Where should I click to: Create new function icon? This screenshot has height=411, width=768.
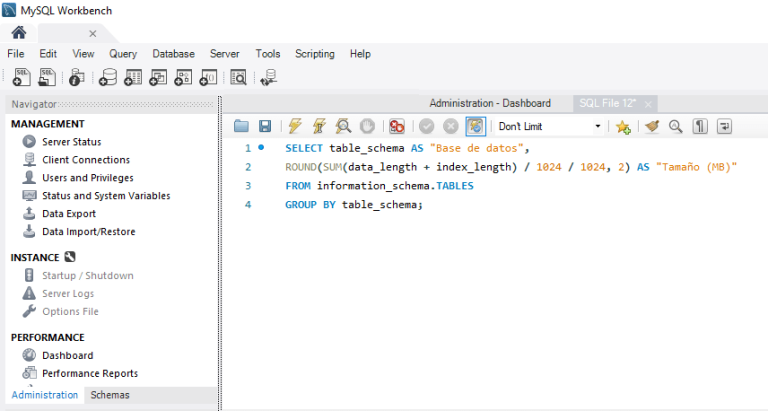tap(208, 77)
